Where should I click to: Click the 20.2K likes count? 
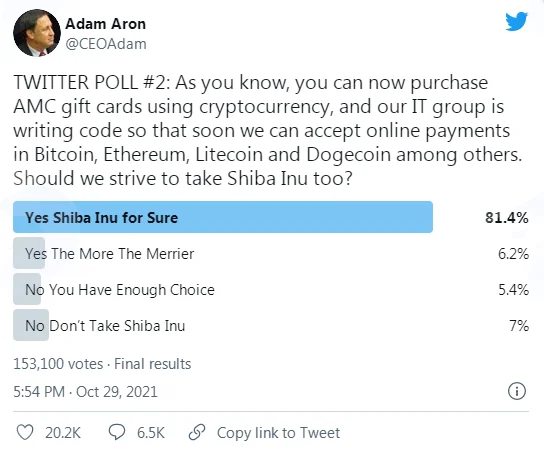(x=63, y=433)
